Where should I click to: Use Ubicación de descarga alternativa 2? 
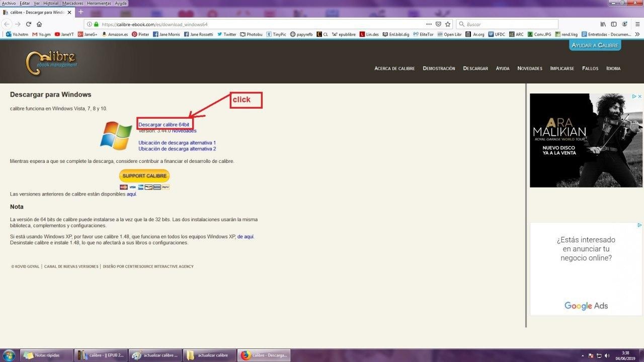(x=177, y=149)
